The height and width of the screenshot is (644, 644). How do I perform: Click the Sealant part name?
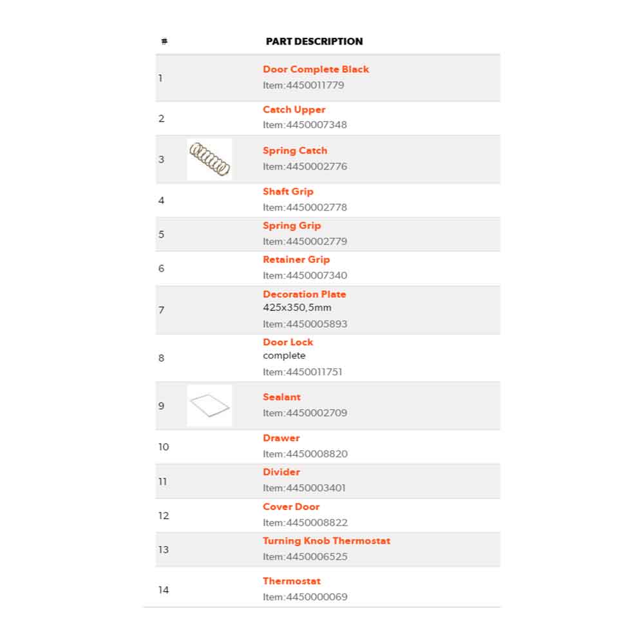point(281,397)
